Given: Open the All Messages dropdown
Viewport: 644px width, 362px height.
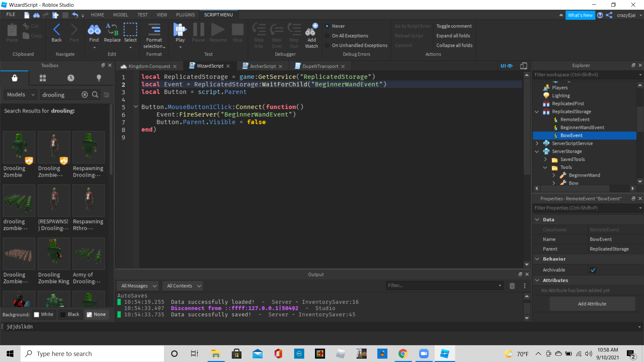Looking at the screenshot, I should [x=139, y=286].
